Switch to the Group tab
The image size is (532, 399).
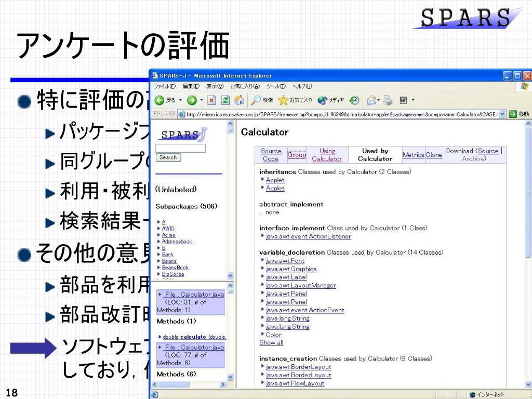tap(297, 155)
